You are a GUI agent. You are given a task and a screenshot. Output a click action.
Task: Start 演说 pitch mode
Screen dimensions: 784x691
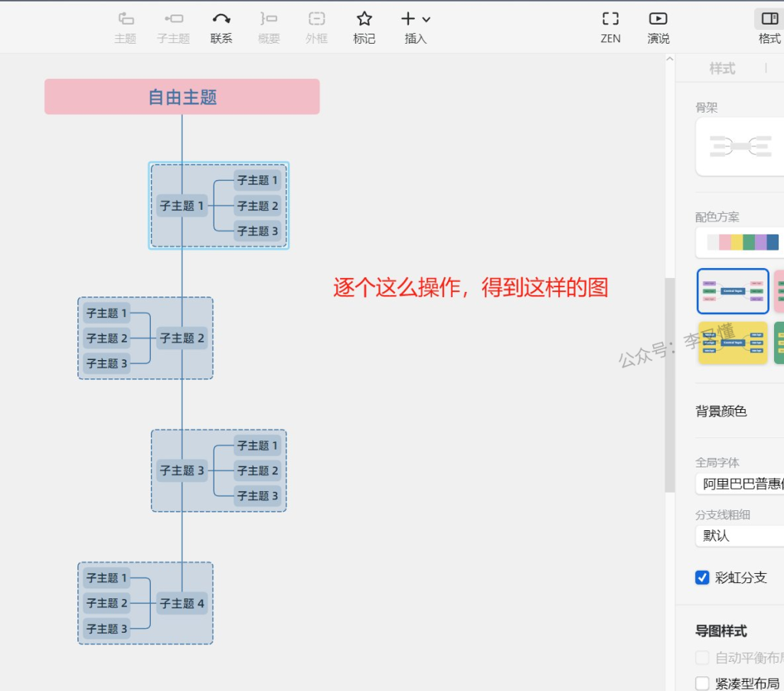[x=658, y=20]
